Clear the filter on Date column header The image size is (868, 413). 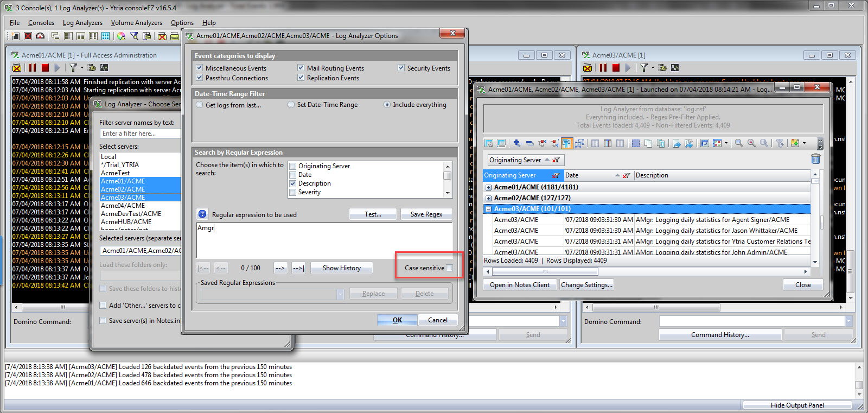click(626, 175)
